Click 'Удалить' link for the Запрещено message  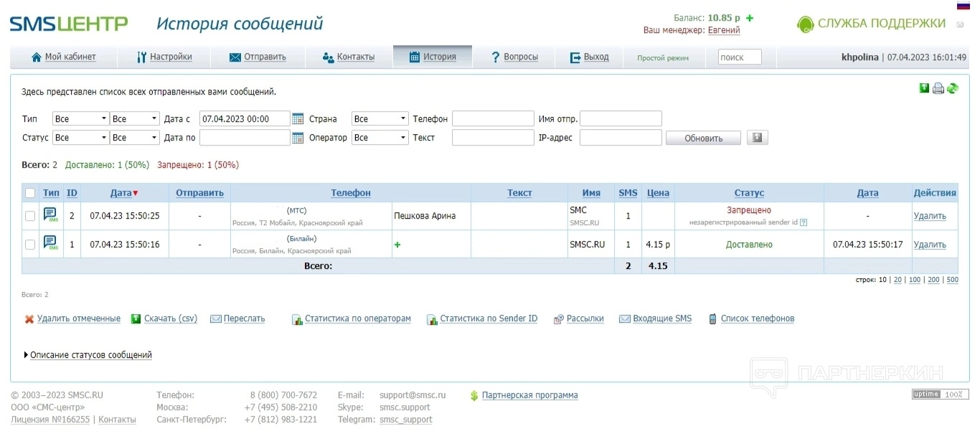pyautogui.click(x=929, y=216)
